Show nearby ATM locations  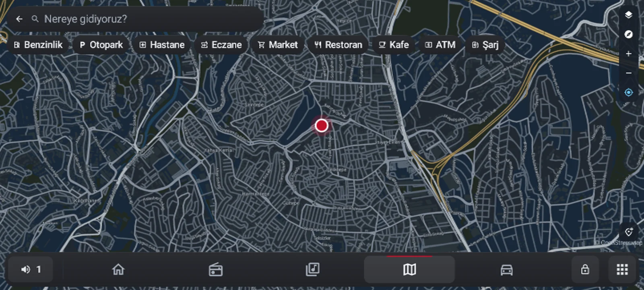coord(440,45)
